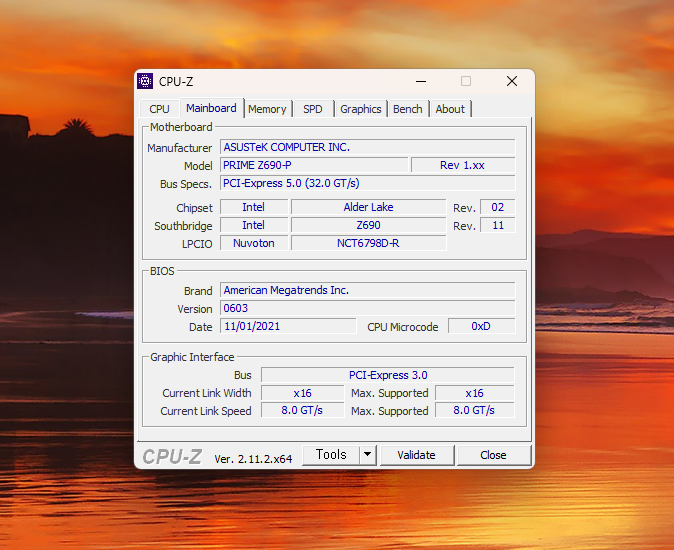
Task: Click the Current Link Speed label
Action: 206,411
